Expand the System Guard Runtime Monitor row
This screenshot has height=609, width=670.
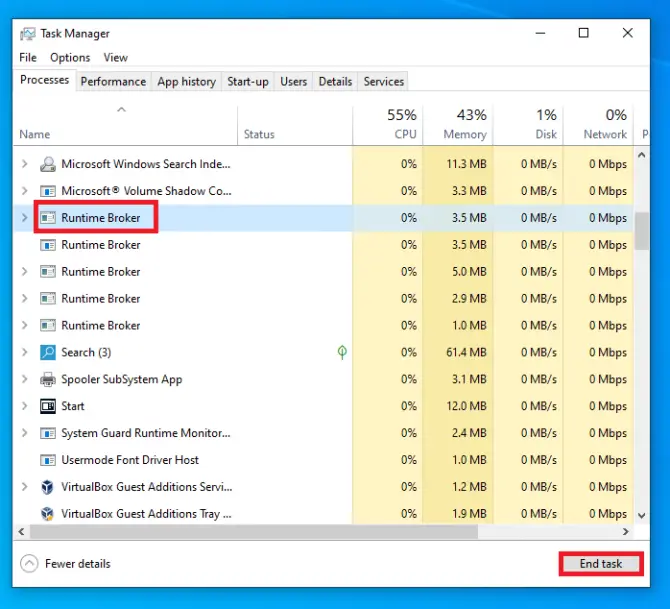pyautogui.click(x=24, y=433)
